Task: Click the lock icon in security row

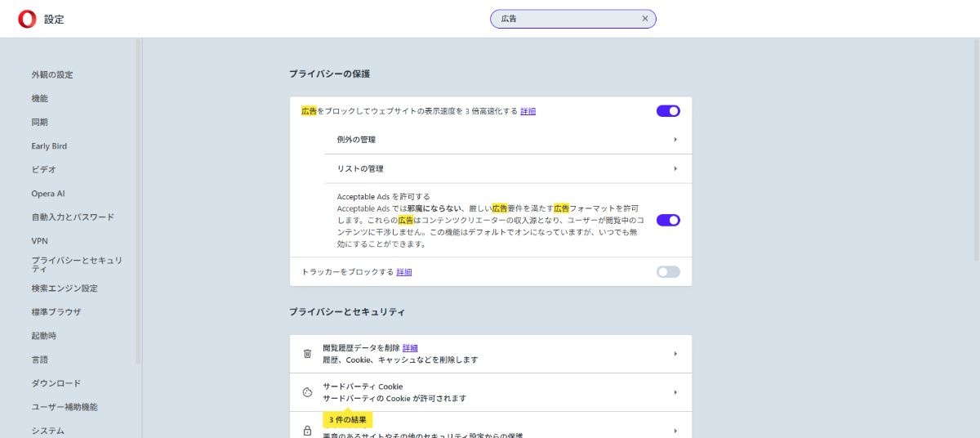Action: pyautogui.click(x=307, y=430)
